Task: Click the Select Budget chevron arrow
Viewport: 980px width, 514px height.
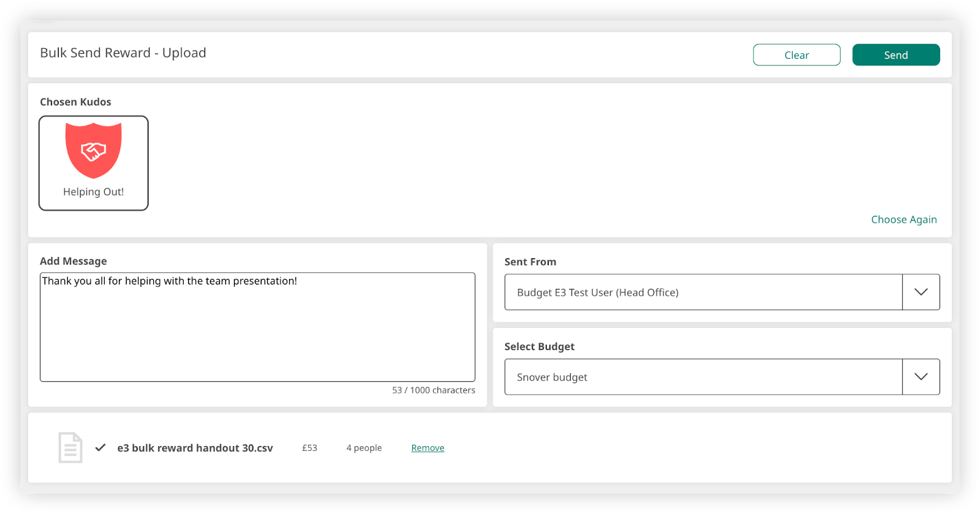Action: [921, 377]
